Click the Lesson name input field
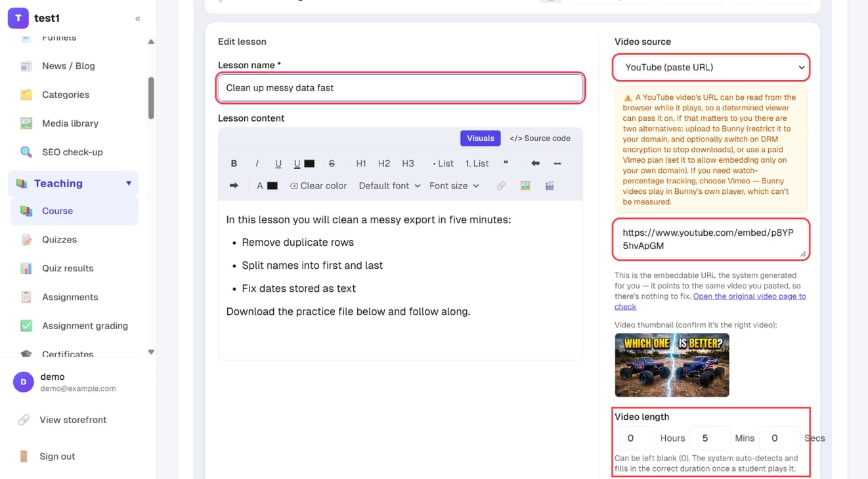Screen dimensions: 868x479 (400, 87)
